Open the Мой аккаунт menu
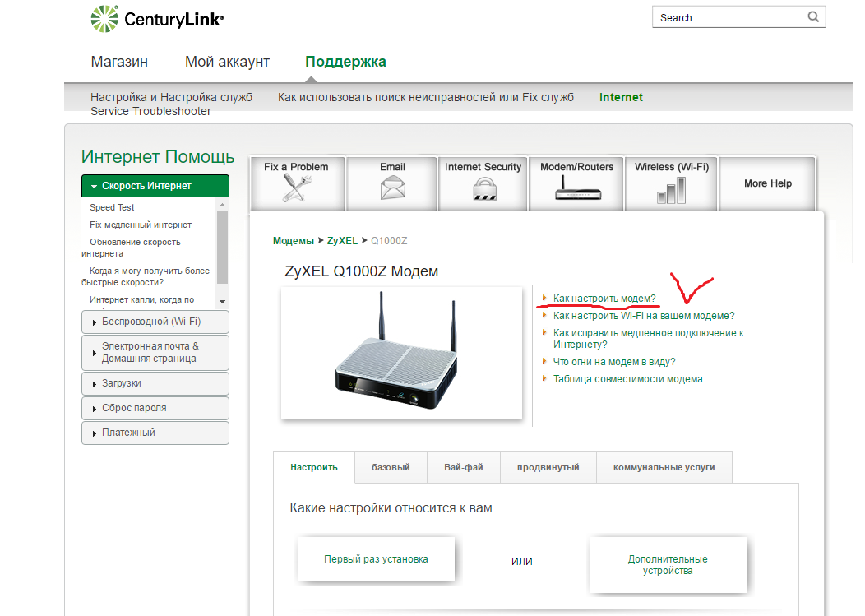 point(227,62)
